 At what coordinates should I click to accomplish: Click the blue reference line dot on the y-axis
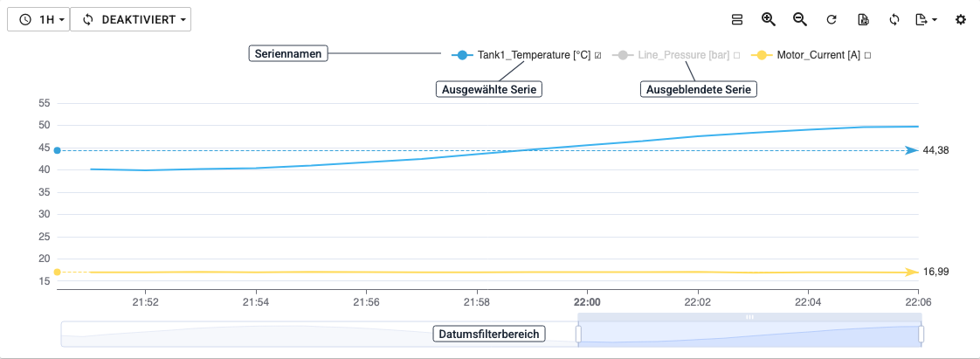(57, 151)
